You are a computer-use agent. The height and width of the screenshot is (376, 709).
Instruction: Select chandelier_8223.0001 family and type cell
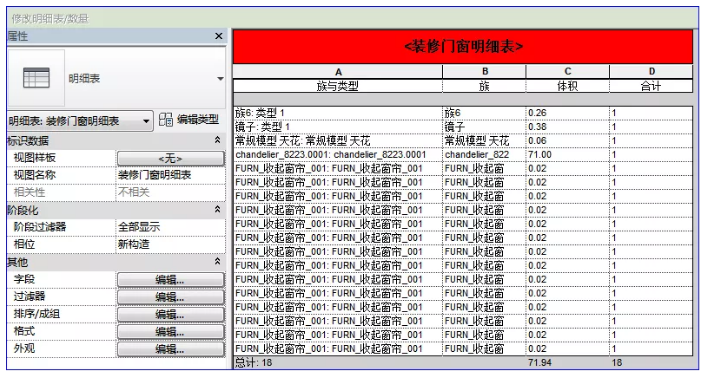tap(338, 155)
